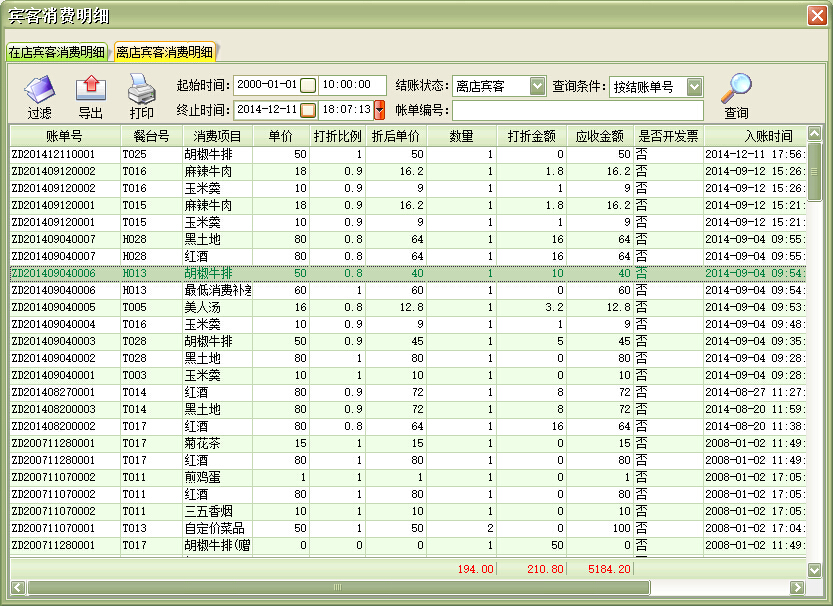Click the 导出 (export) icon
Viewport: 833px width, 606px height.
(x=90, y=90)
